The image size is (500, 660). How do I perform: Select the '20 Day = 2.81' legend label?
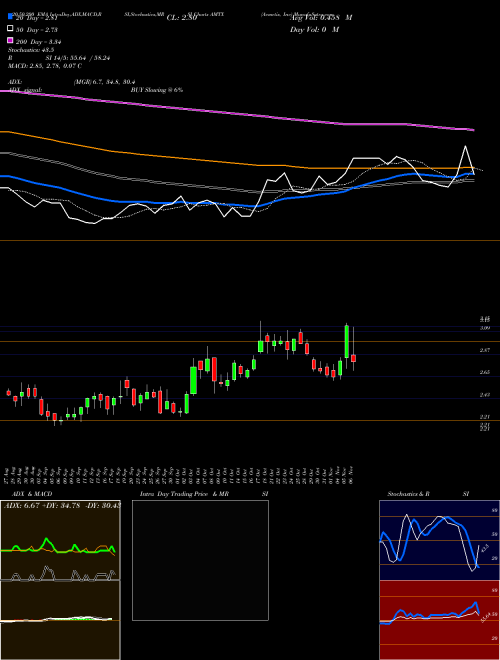pyautogui.click(x=36, y=18)
